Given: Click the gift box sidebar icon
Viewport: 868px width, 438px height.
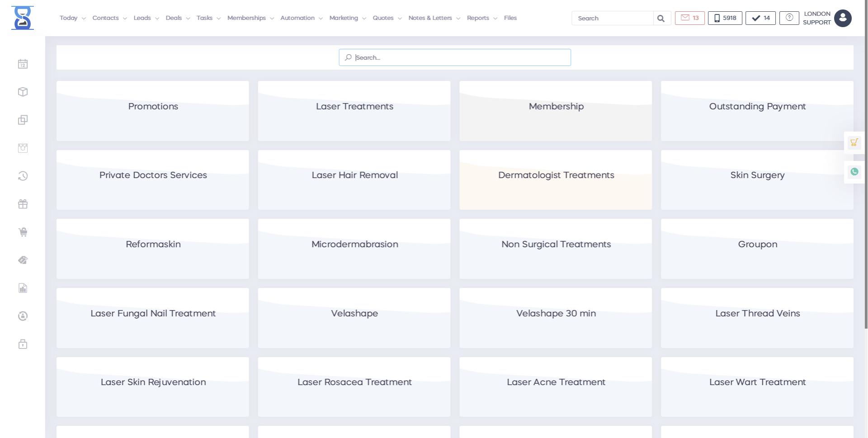Looking at the screenshot, I should [23, 204].
